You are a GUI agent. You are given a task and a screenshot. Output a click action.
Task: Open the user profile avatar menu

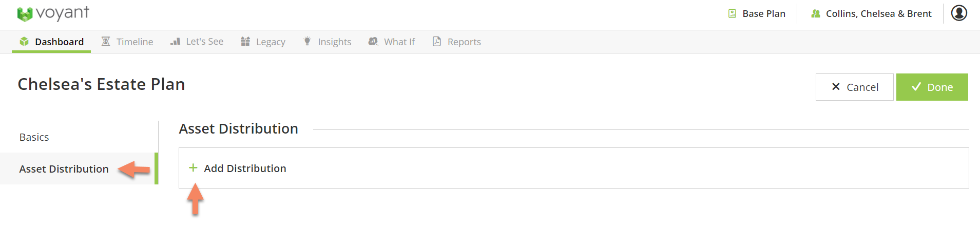pyautogui.click(x=959, y=13)
